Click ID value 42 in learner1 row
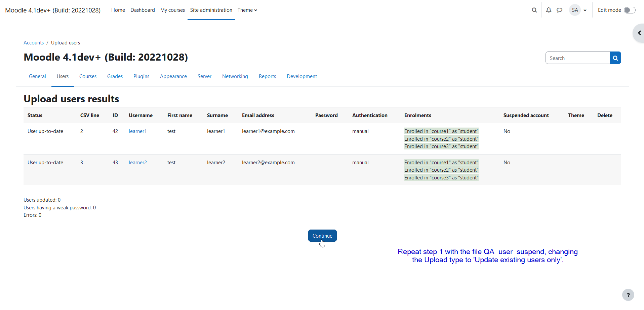This screenshot has height=310, width=644. click(x=115, y=131)
